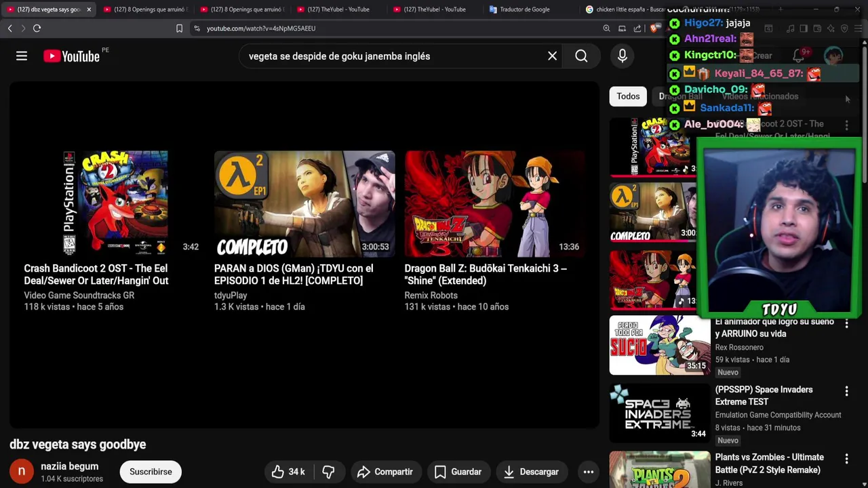Start voice search with microphone icon
The image size is (868, 488).
623,56
